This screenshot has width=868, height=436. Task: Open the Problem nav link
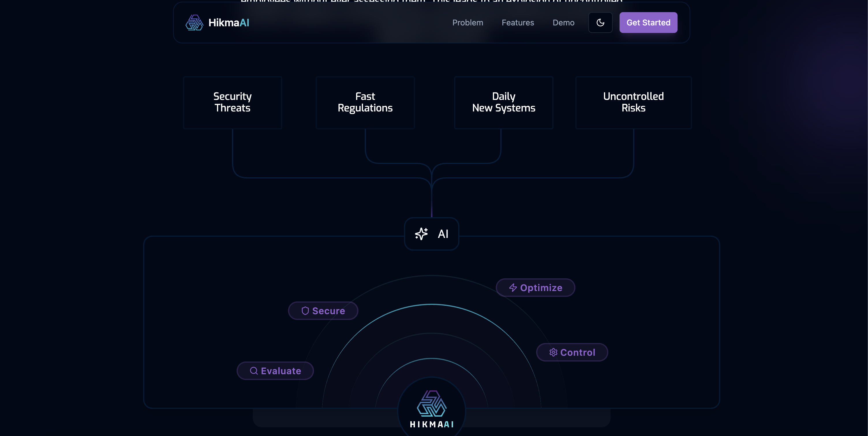click(x=467, y=23)
